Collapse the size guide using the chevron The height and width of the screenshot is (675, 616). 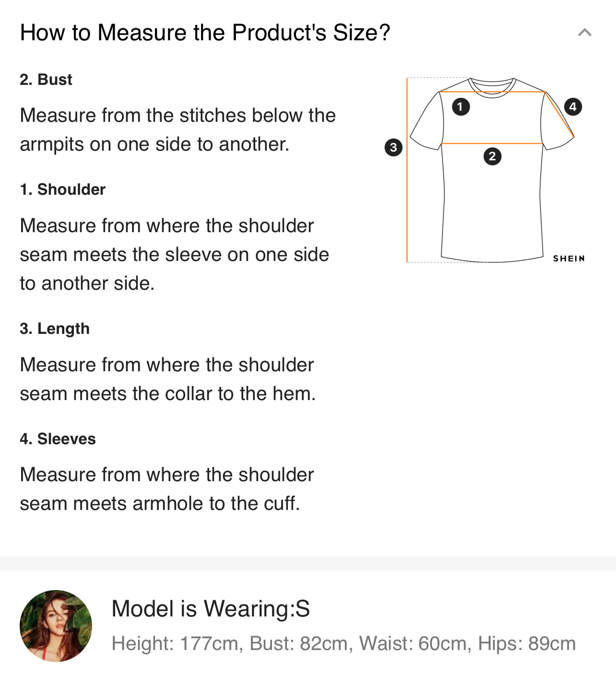(x=584, y=33)
